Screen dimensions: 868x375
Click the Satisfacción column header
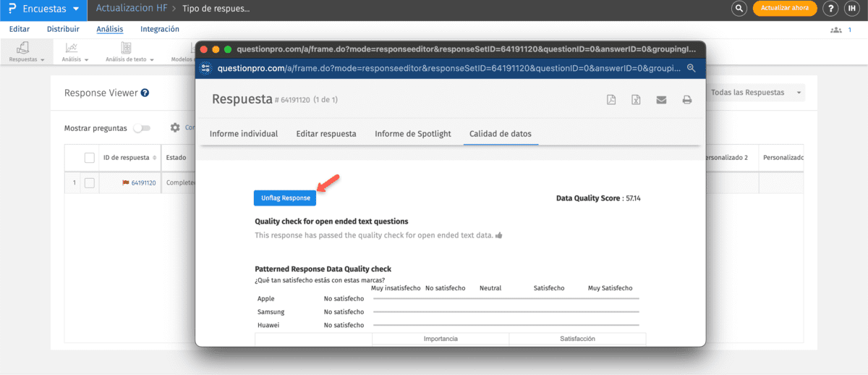(x=577, y=338)
